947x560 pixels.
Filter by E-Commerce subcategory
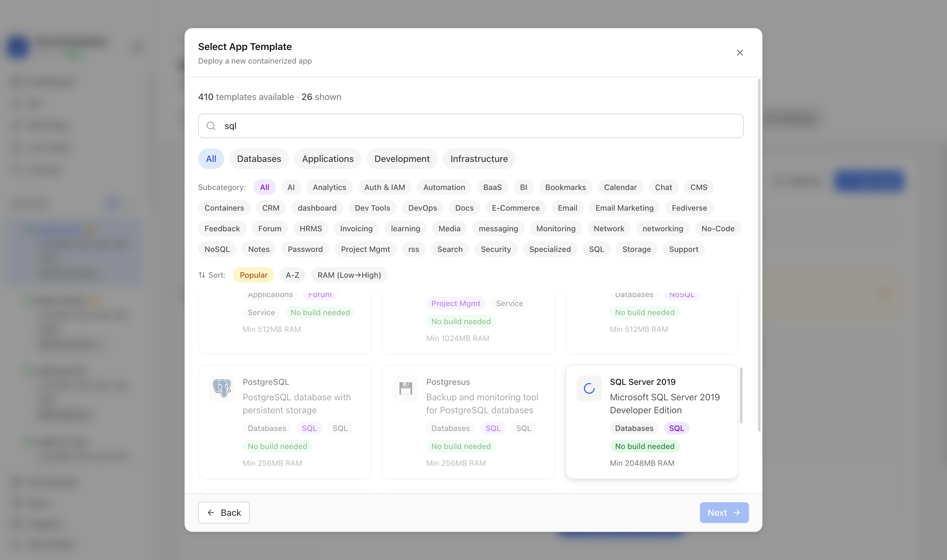515,208
